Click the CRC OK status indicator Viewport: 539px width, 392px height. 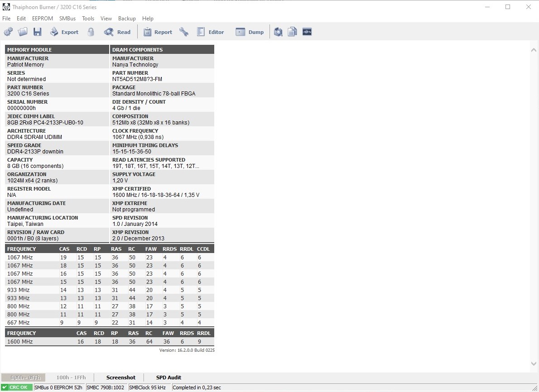(16, 387)
